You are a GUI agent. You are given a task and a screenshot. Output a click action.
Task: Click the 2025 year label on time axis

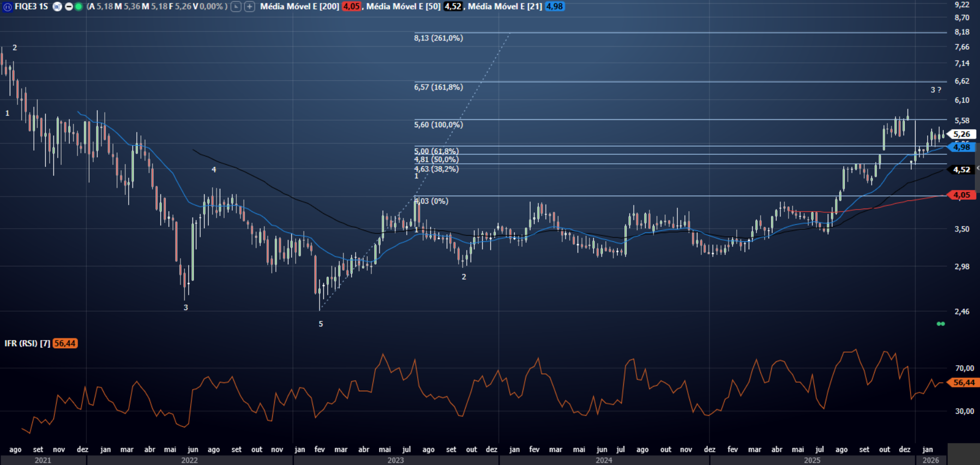[x=811, y=460]
